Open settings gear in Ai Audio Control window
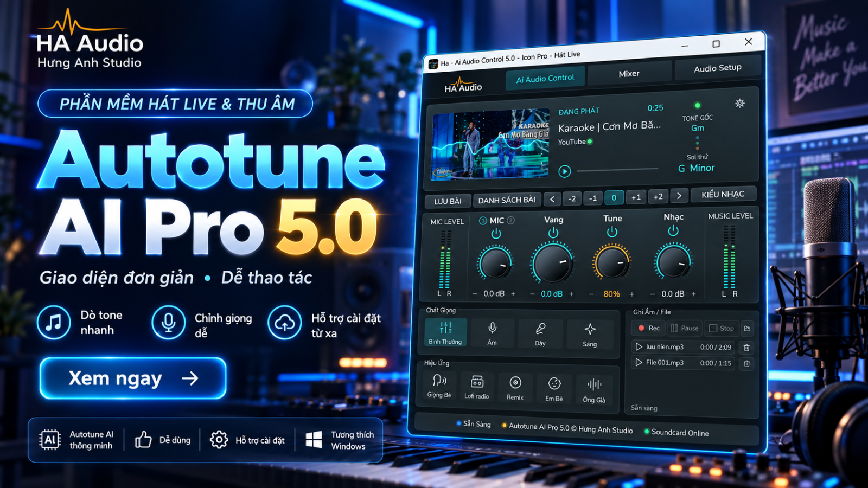868x488 pixels. (739, 103)
